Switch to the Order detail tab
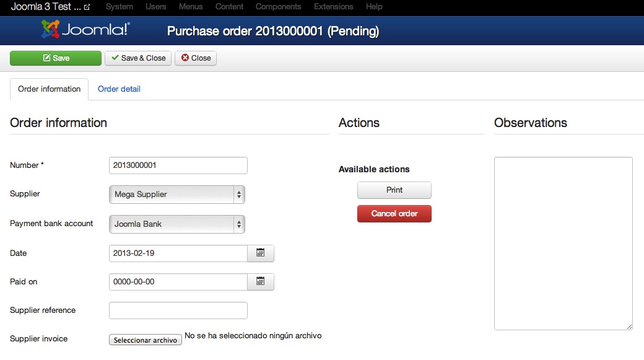The height and width of the screenshot is (360, 644). click(x=119, y=89)
